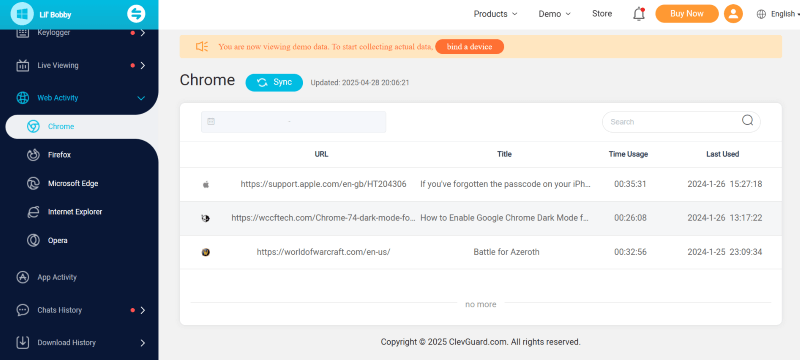Click the Title column header
Viewport: 800px width, 360px height.
504,154
